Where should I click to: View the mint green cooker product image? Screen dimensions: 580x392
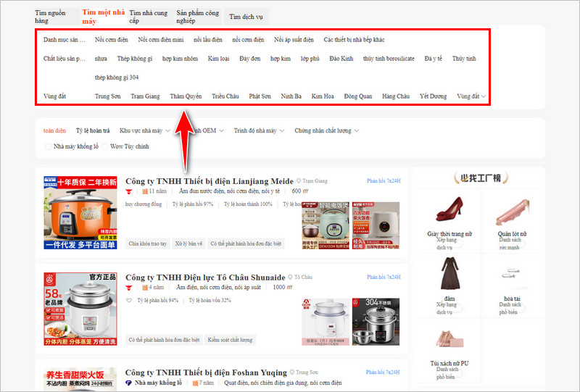tap(326, 225)
